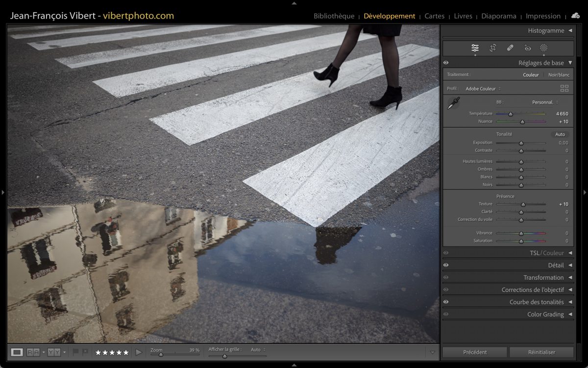This screenshot has height=368, width=588.
Task: Click the Edit sliders icon
Action: [475, 48]
